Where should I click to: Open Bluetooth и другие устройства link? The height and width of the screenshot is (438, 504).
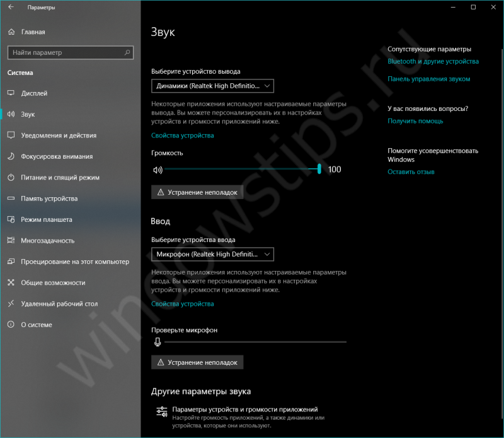433,61
